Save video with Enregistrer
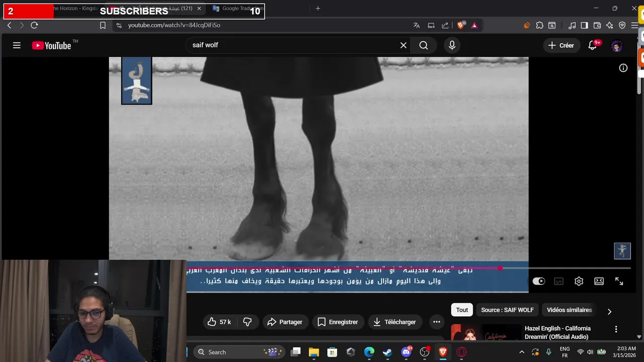This screenshot has width=644, height=362. point(338,322)
